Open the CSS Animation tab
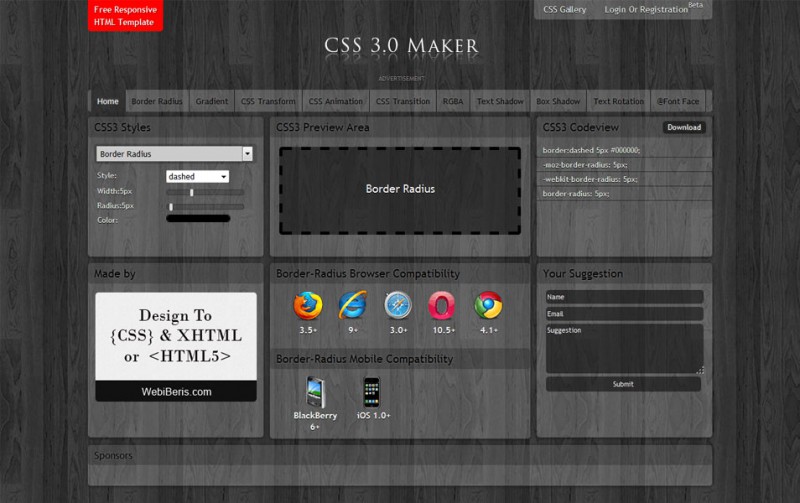This screenshot has width=800, height=503. tap(335, 101)
